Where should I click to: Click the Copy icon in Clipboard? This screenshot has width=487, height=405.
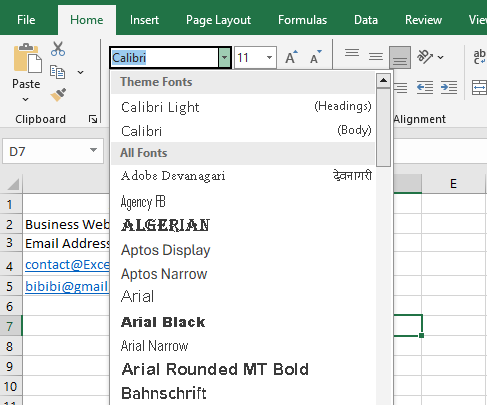point(57,72)
